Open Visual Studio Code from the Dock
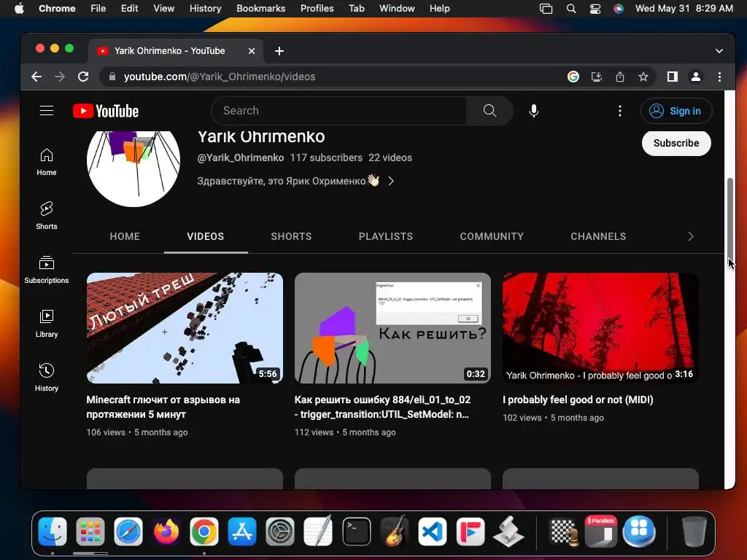The width and height of the screenshot is (747, 560). click(x=433, y=532)
